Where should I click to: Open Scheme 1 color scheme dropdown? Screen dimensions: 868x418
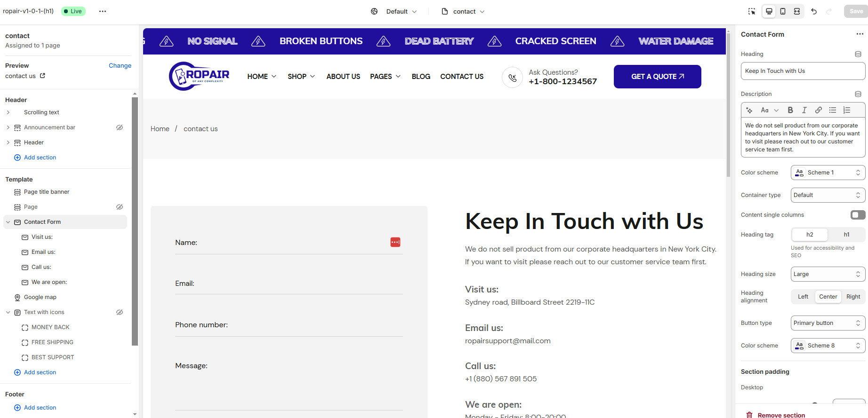828,173
